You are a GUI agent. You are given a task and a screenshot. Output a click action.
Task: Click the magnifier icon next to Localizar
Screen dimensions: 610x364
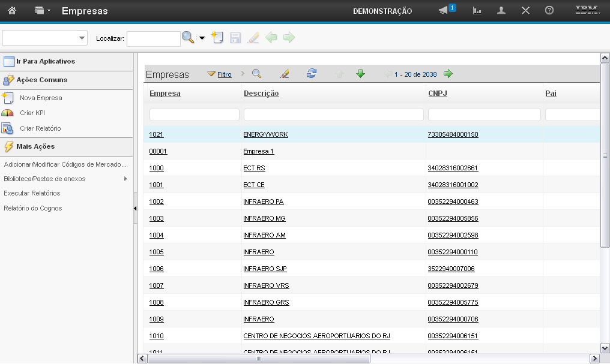[x=188, y=38]
